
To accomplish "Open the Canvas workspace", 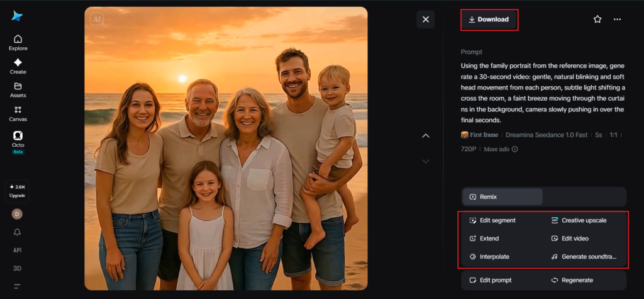I will (x=18, y=113).
